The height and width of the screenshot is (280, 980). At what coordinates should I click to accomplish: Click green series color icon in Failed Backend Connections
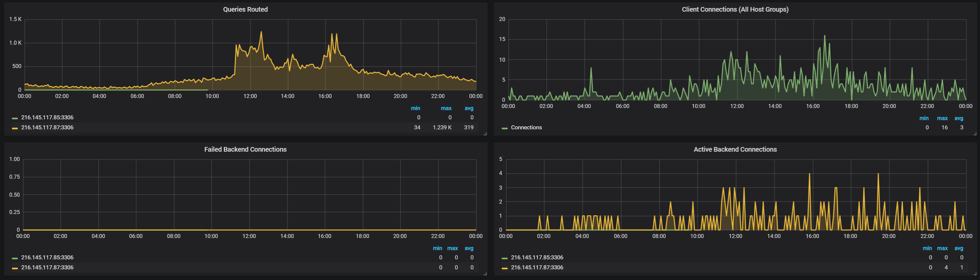pos(15,258)
